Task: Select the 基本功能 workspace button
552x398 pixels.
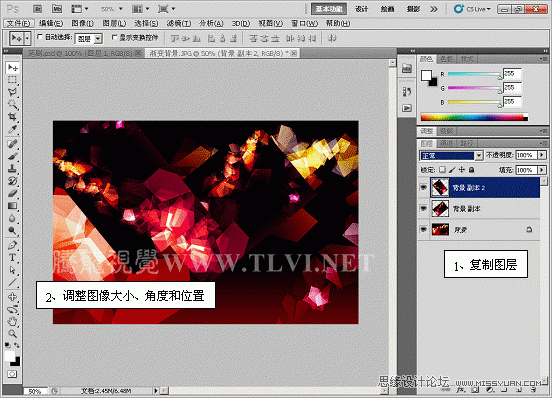Action: [x=329, y=9]
